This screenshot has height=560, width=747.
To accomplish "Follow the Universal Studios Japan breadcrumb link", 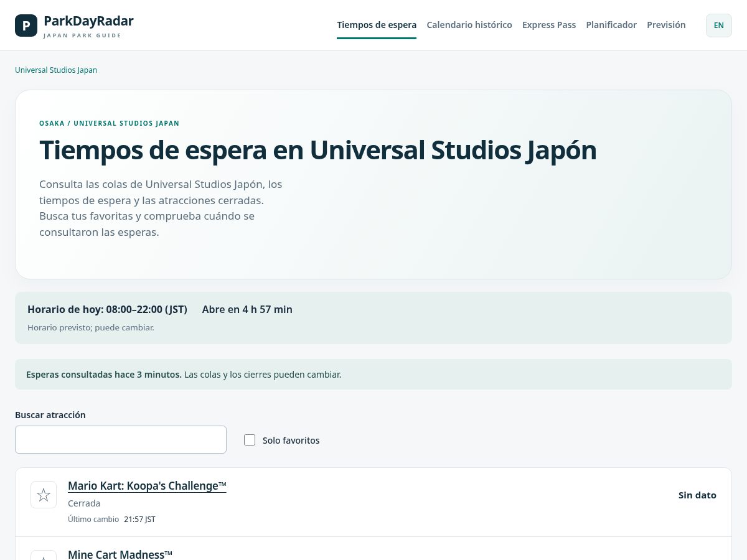I will coord(56,70).
